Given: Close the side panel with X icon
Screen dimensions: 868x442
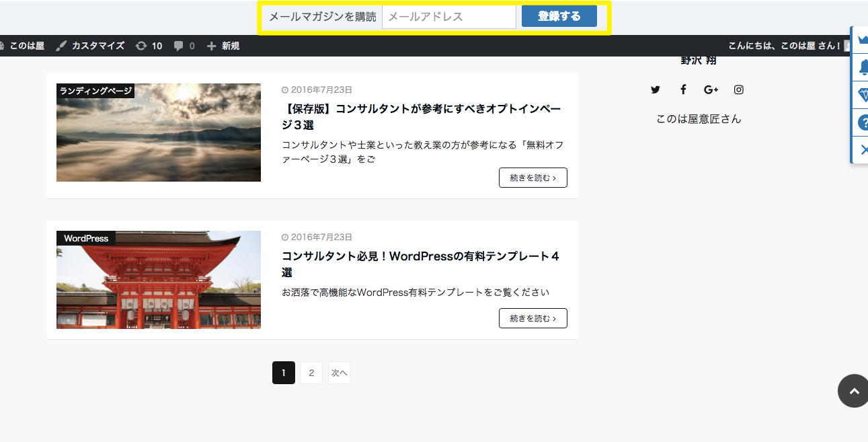Looking at the screenshot, I should point(861,149).
